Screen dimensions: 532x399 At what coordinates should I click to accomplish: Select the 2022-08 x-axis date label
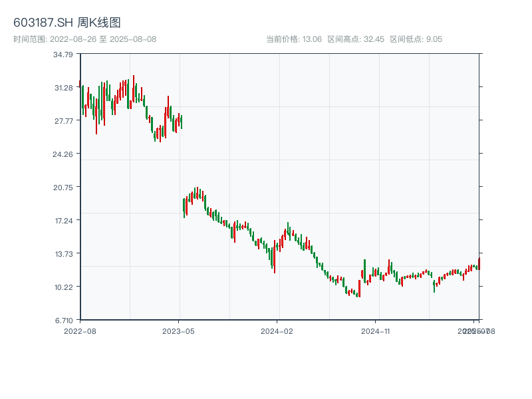tap(80, 331)
